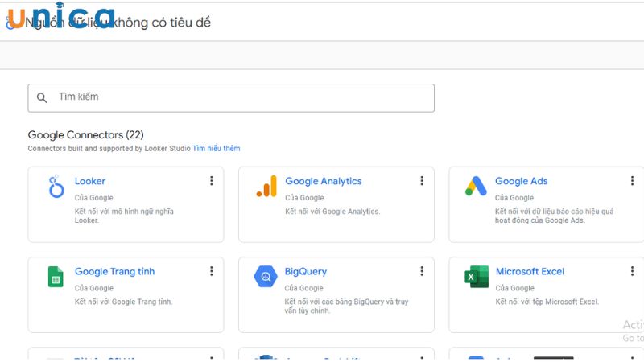This screenshot has height=362, width=644.
Task: Click the green Google Trang tính icon
Action: [x=56, y=277]
